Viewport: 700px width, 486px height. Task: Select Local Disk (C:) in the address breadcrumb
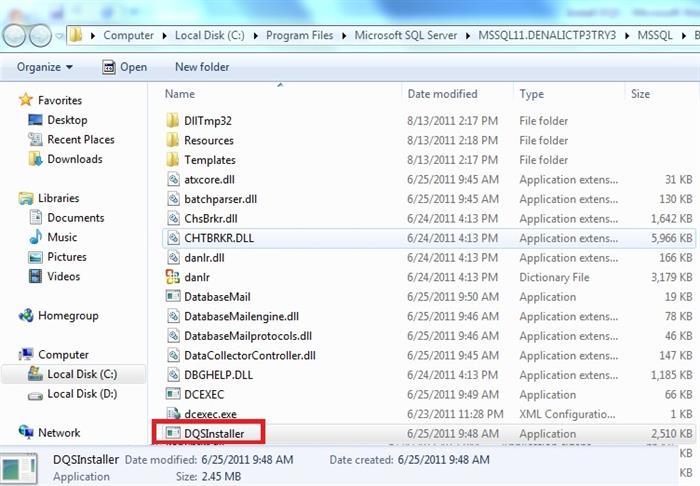209,35
